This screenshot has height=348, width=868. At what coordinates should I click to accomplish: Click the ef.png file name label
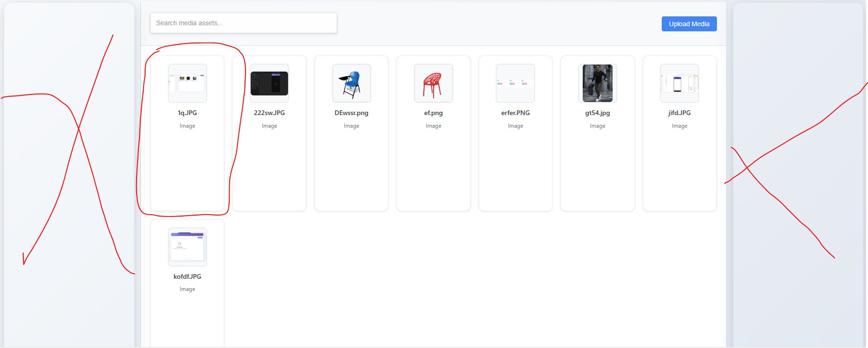point(433,113)
